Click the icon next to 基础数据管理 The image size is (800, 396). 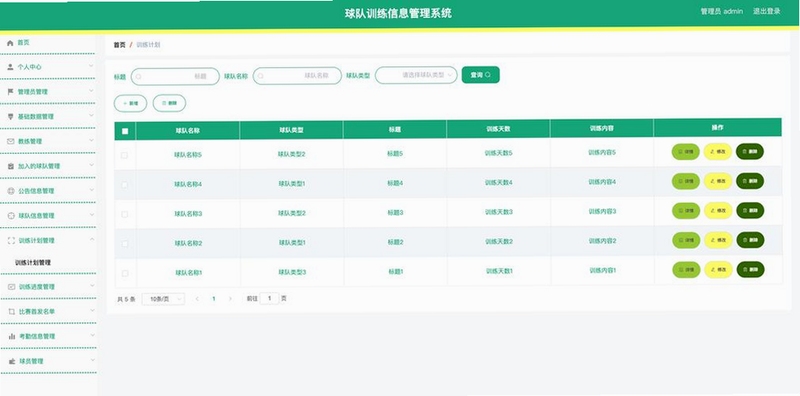point(11,116)
